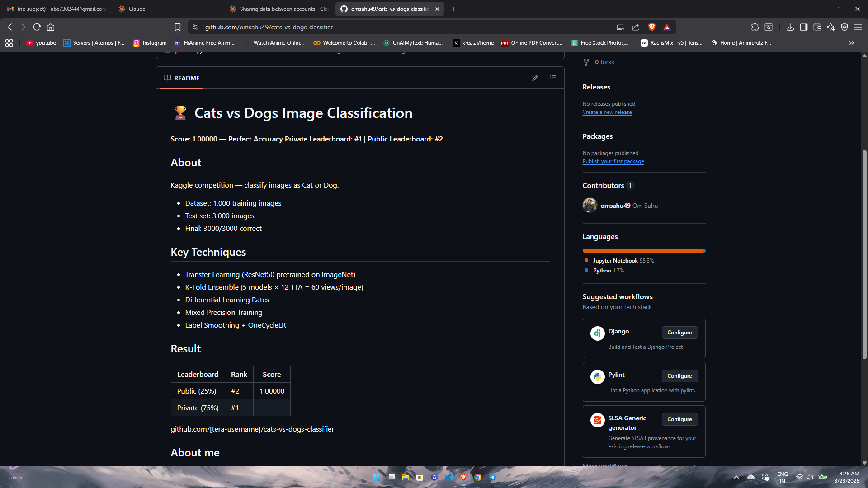
Task: Click the browser reload icon
Action: click(x=37, y=27)
